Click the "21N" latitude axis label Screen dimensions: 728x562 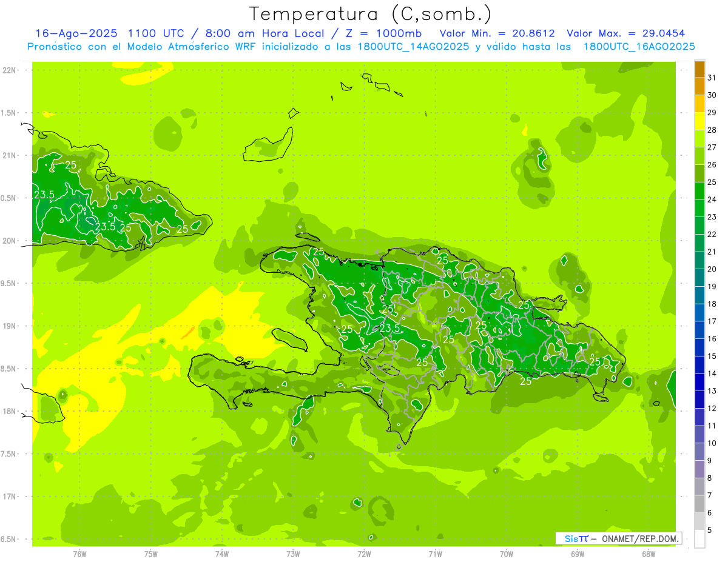coord(9,155)
